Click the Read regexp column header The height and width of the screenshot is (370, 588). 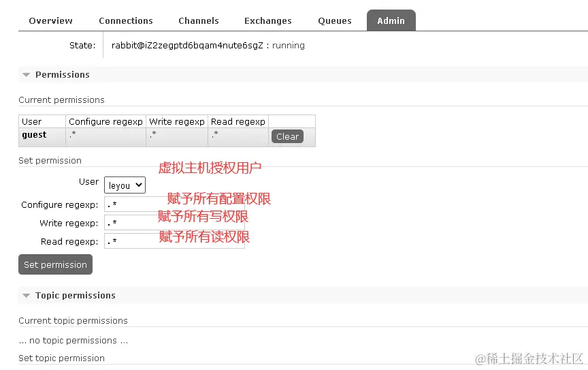coord(238,122)
